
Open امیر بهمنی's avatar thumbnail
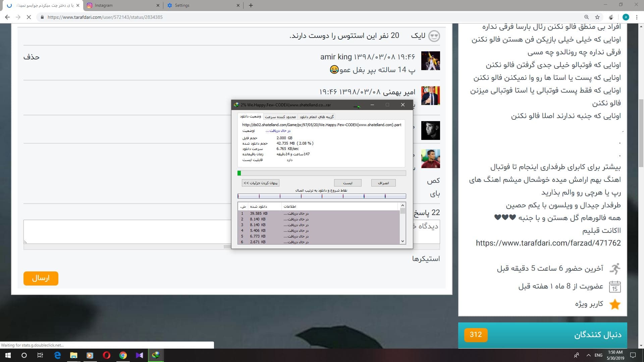(x=430, y=96)
